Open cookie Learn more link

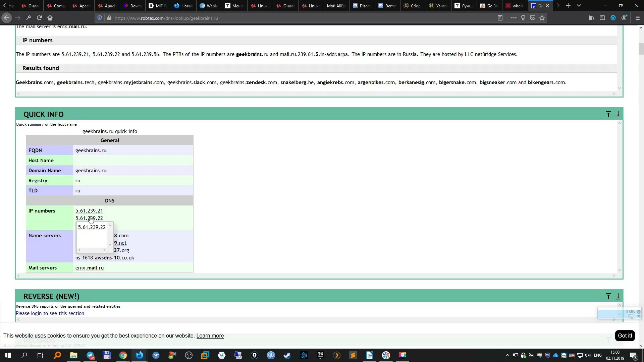[x=210, y=336]
